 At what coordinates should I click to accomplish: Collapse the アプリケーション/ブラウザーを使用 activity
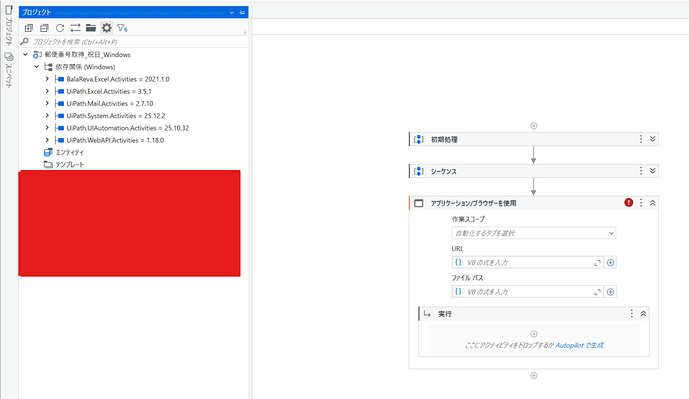point(653,203)
